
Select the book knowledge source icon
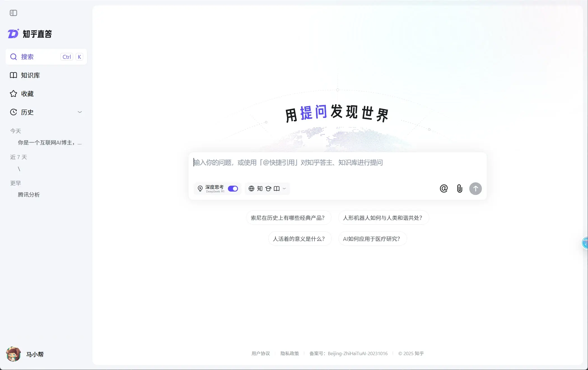tap(277, 189)
